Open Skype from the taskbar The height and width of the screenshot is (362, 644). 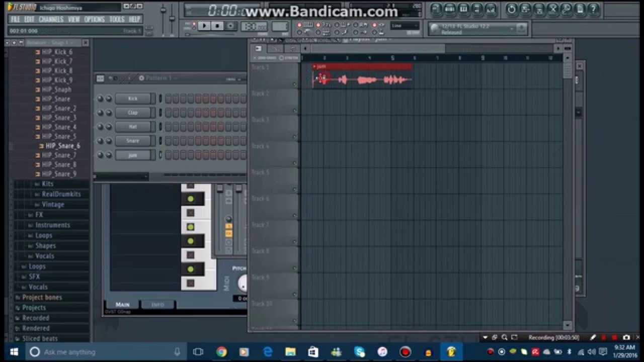click(359, 352)
